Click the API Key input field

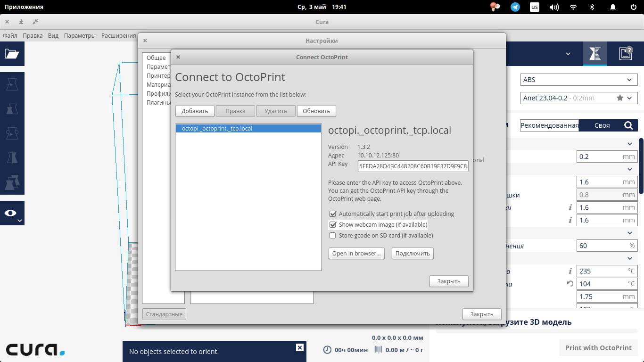(413, 166)
